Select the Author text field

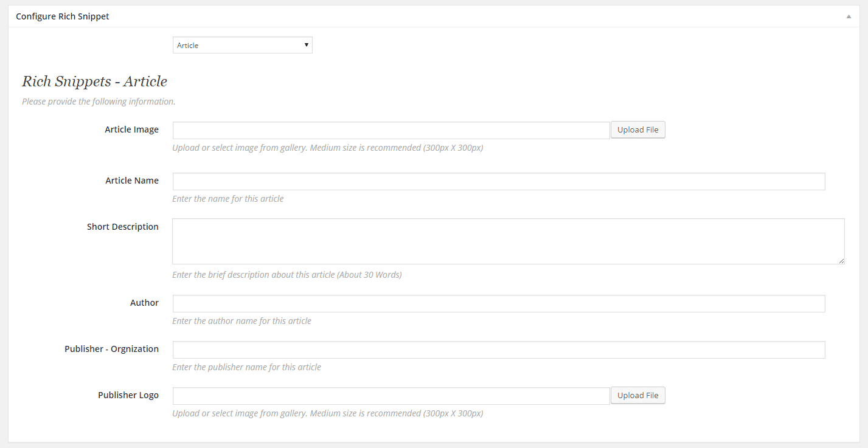499,303
